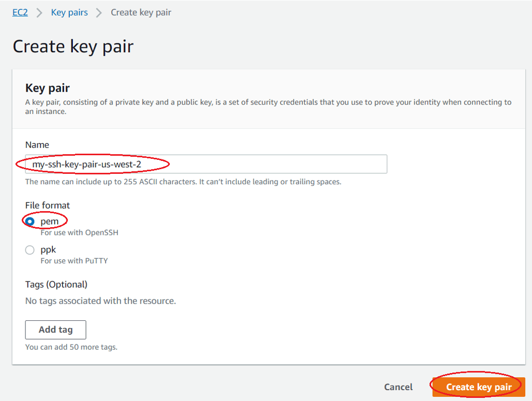The width and height of the screenshot is (532, 401).
Task: Click the 'For use with PuTTY' description
Action: pos(74,261)
